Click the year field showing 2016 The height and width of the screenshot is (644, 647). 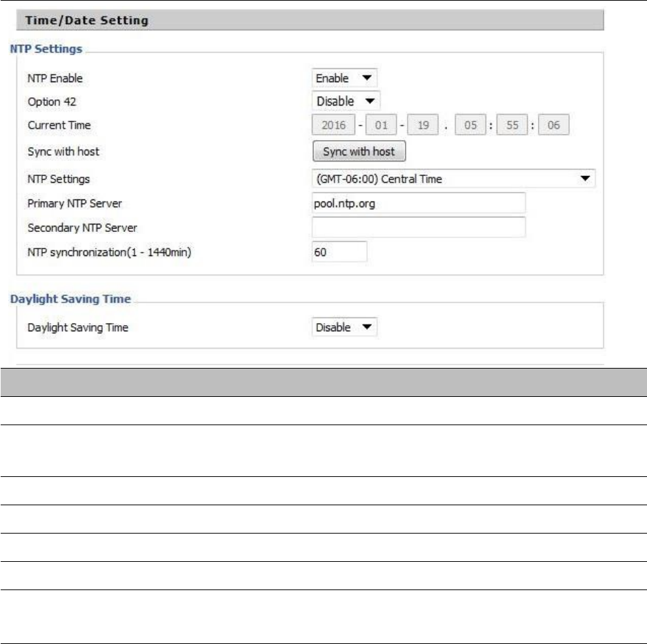click(x=333, y=125)
